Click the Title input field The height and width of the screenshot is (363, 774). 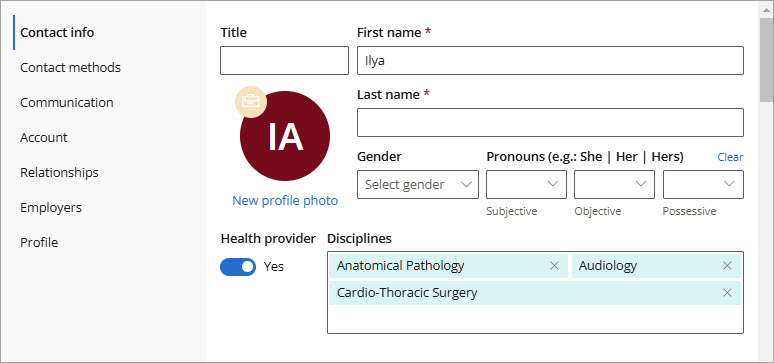tap(284, 61)
